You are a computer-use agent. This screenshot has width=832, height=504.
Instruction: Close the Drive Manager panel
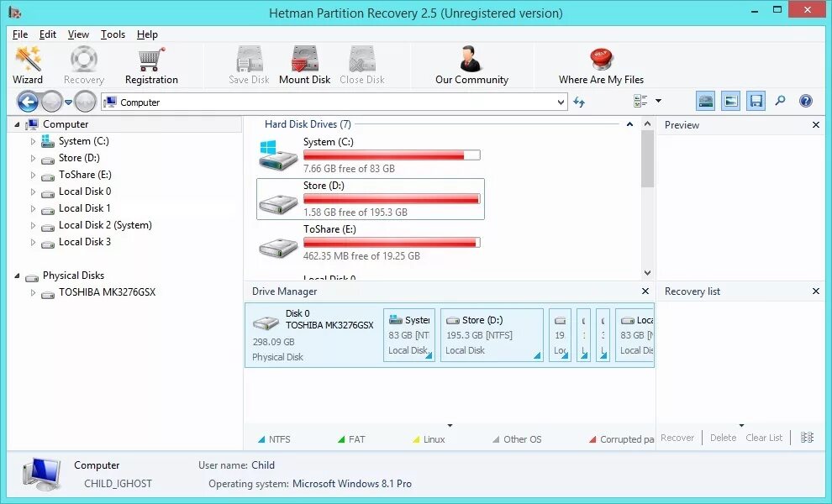coord(645,291)
